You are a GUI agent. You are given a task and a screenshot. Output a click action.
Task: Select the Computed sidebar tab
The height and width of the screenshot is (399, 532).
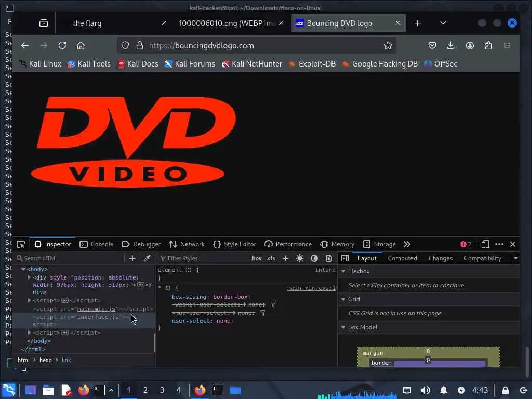click(x=403, y=258)
